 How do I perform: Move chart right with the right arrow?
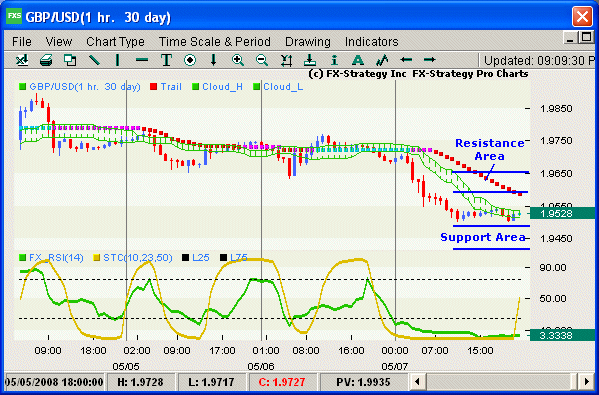tap(429, 60)
